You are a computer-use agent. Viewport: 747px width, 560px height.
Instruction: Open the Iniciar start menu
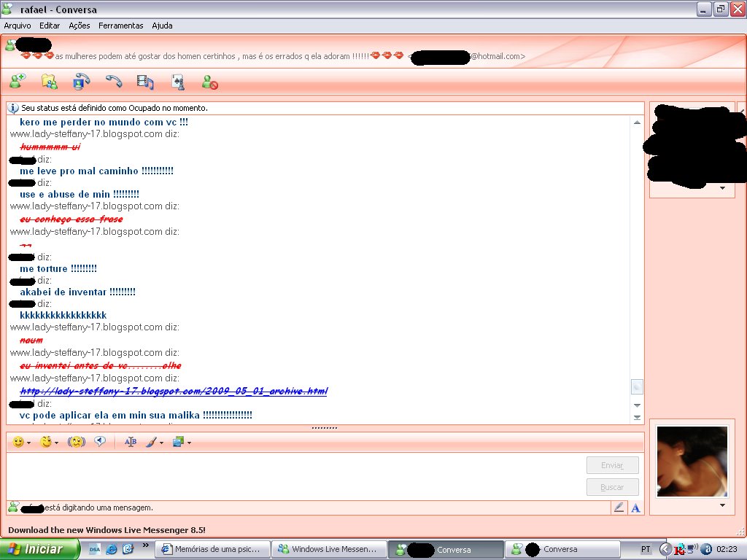click(39, 549)
